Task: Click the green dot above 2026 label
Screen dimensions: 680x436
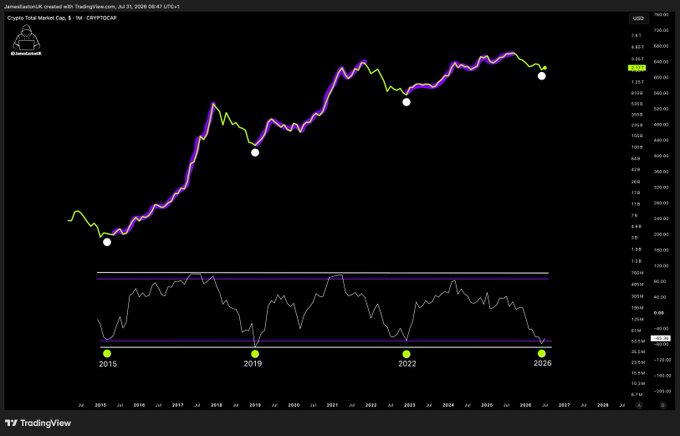Action: (542, 354)
